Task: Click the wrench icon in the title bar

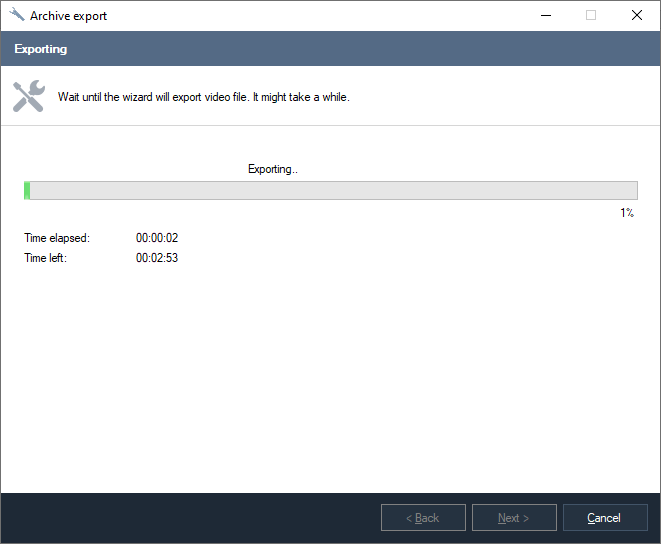Action: [x=16, y=15]
